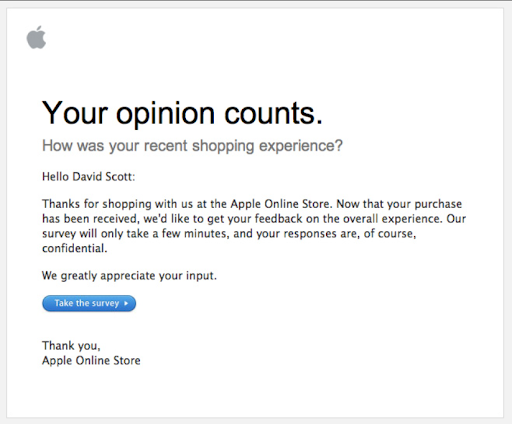This screenshot has height=424, width=512.
Task: Click the line starting "has been received"
Action: [254, 219]
